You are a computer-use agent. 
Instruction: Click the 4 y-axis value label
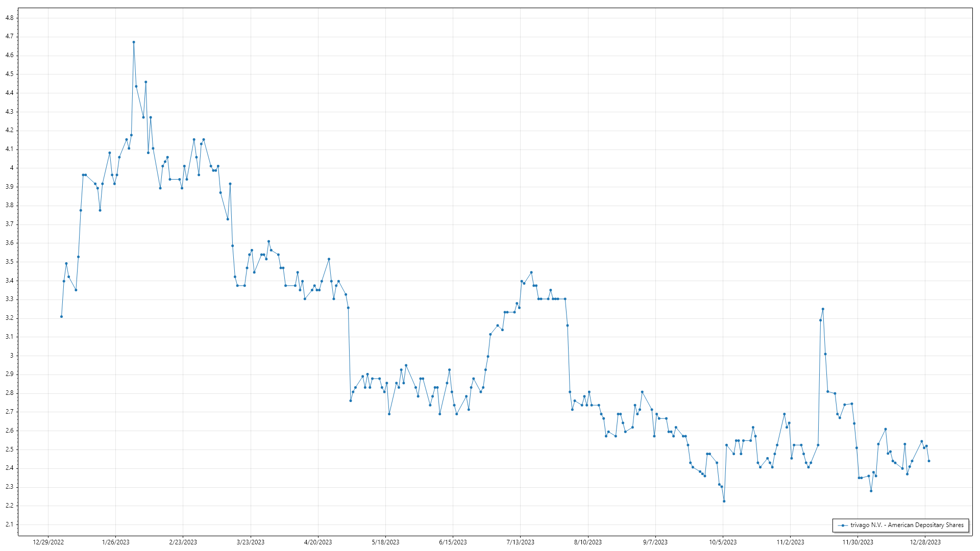click(12, 168)
